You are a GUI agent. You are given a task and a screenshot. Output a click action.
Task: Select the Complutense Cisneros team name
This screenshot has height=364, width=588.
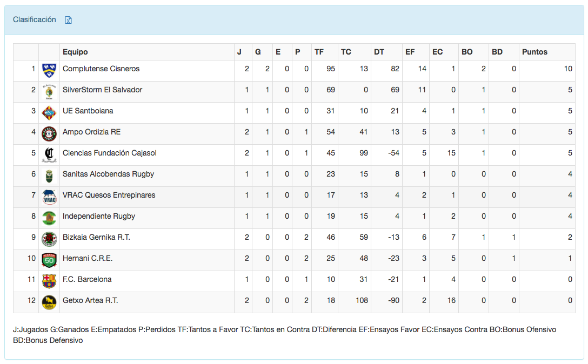[101, 69]
